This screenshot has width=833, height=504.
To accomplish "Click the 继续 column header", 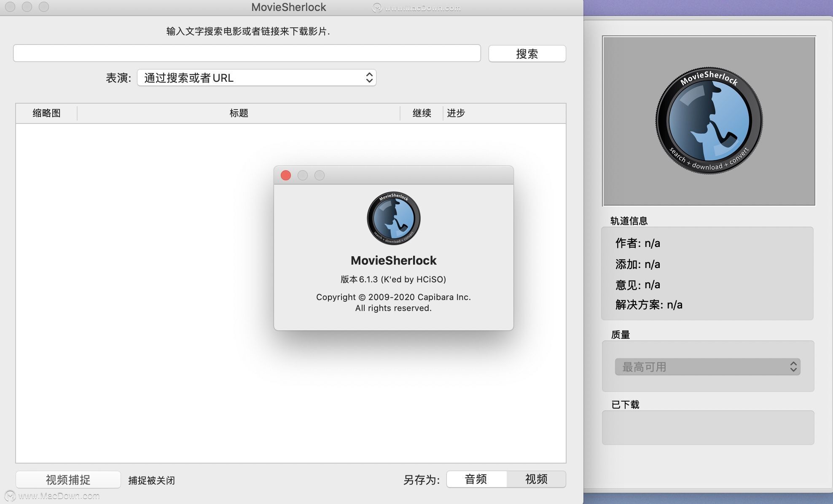I will 422,113.
